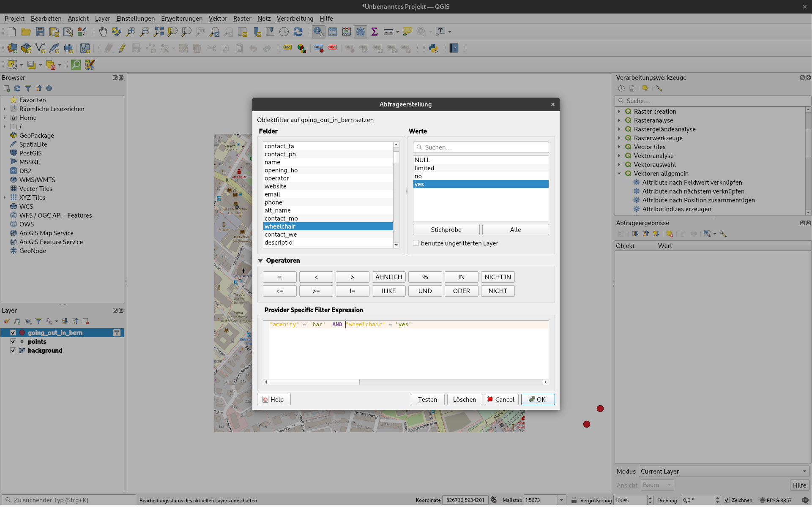
Task: Enable 'benutze ungefilterten Layer' checkbox
Action: [416, 243]
